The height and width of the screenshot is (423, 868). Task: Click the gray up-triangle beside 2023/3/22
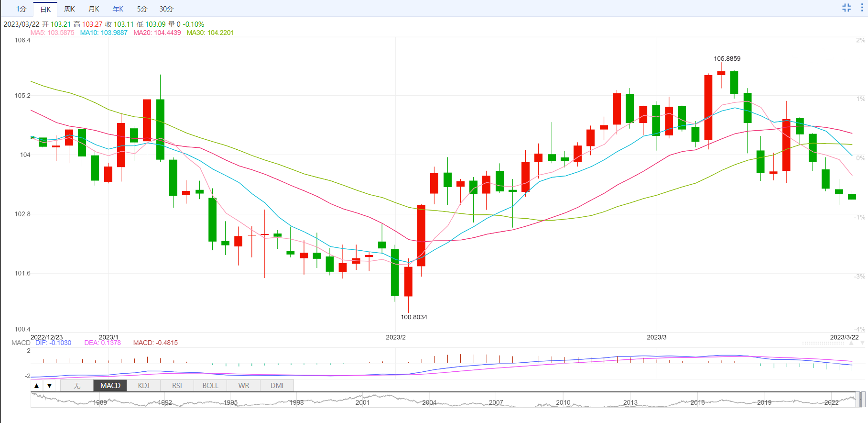pyautogui.click(x=851, y=343)
